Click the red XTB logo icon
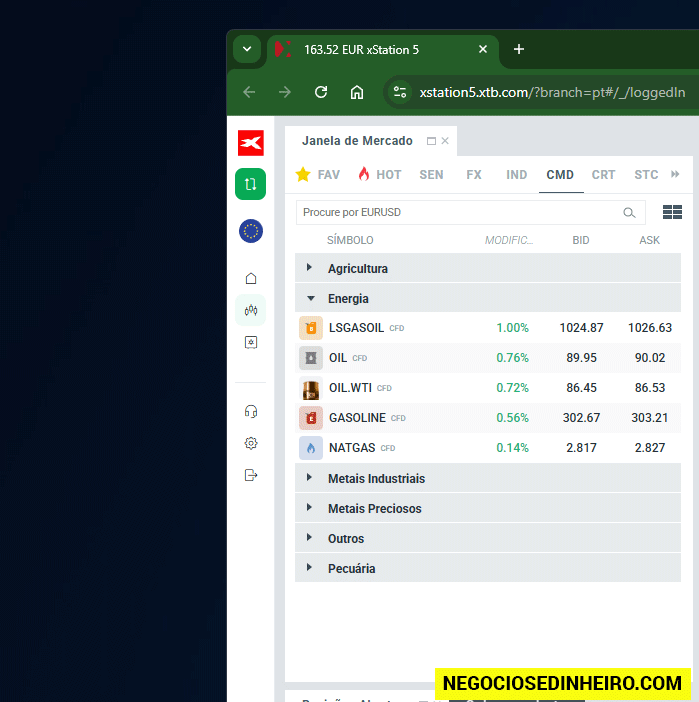The image size is (699, 702). click(x=251, y=143)
